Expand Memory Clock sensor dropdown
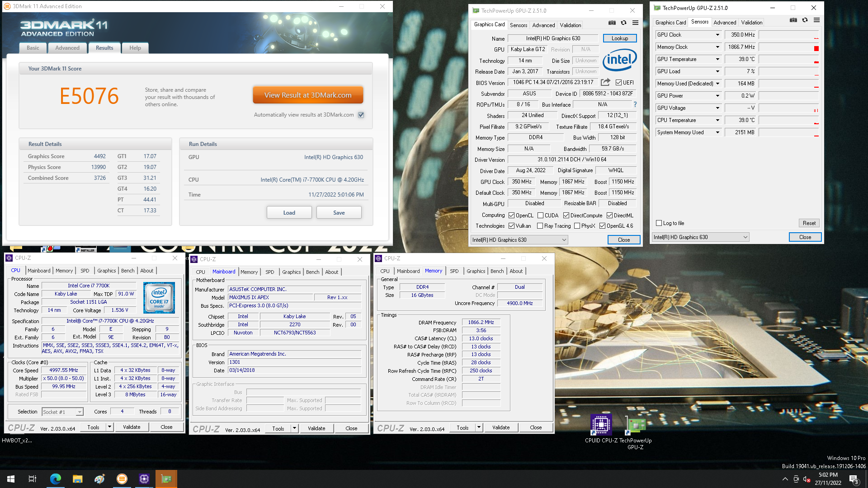The height and width of the screenshot is (488, 868). pyautogui.click(x=717, y=47)
